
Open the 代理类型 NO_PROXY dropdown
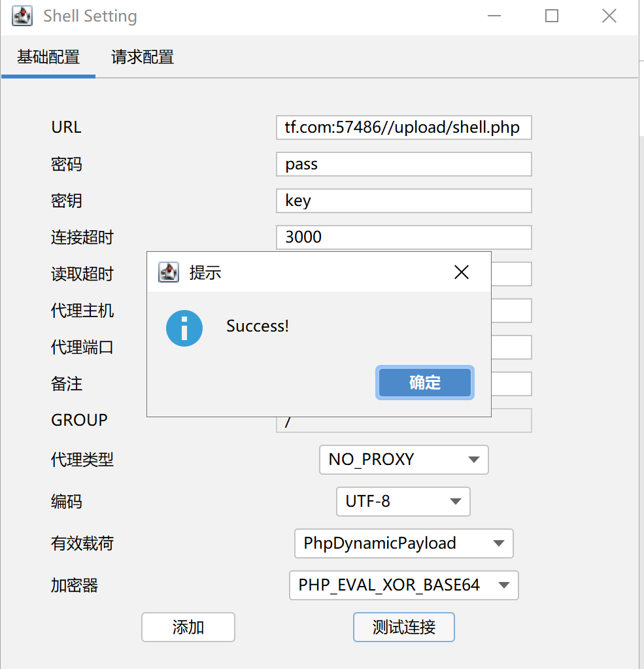click(x=404, y=460)
